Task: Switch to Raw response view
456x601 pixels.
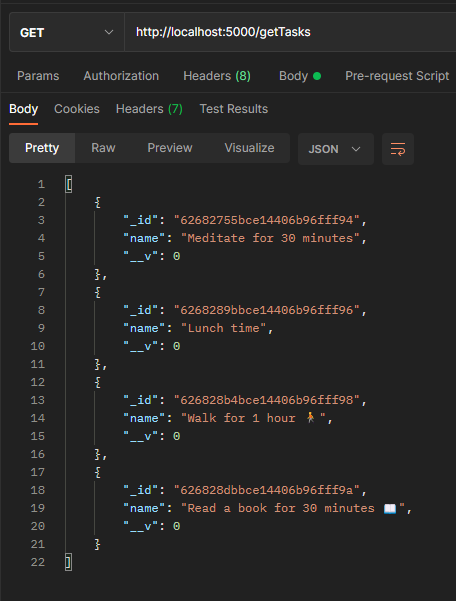Action: [x=103, y=148]
